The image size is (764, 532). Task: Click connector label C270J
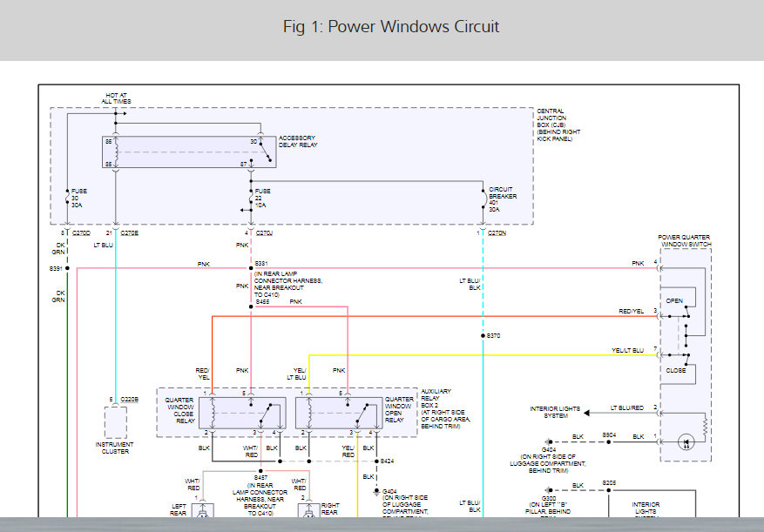pyautogui.click(x=264, y=233)
